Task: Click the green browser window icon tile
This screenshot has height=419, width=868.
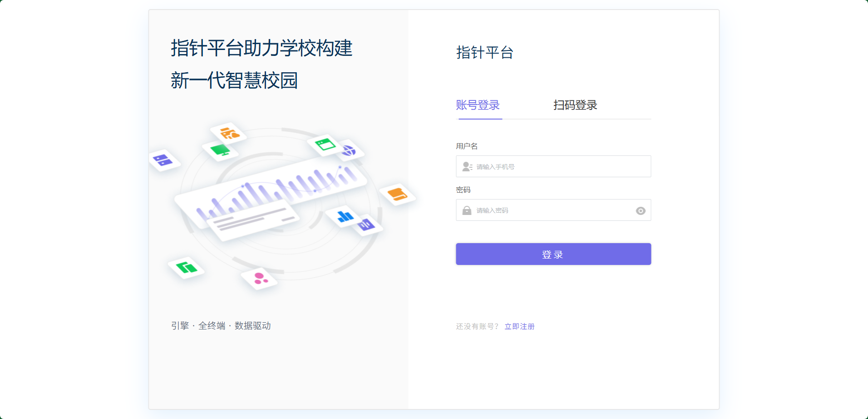Action: point(325,145)
